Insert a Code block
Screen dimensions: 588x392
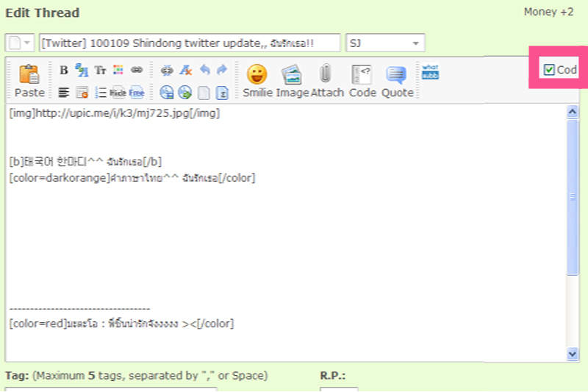362,74
